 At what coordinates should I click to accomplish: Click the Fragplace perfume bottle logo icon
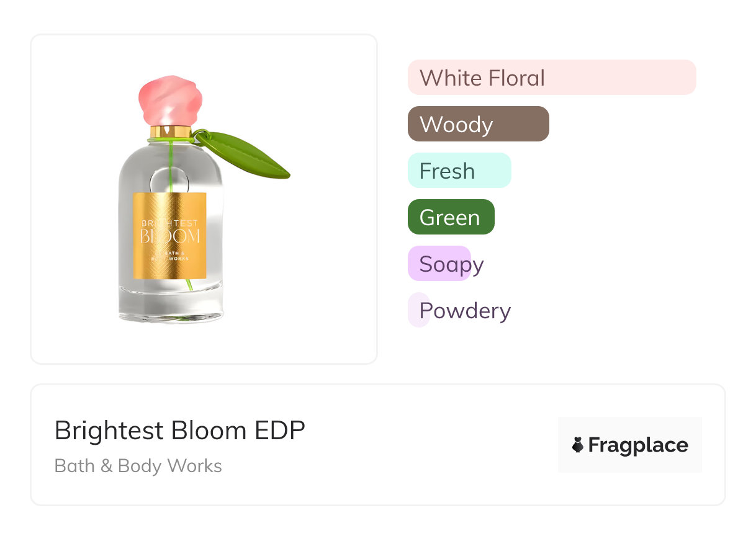[x=578, y=445]
